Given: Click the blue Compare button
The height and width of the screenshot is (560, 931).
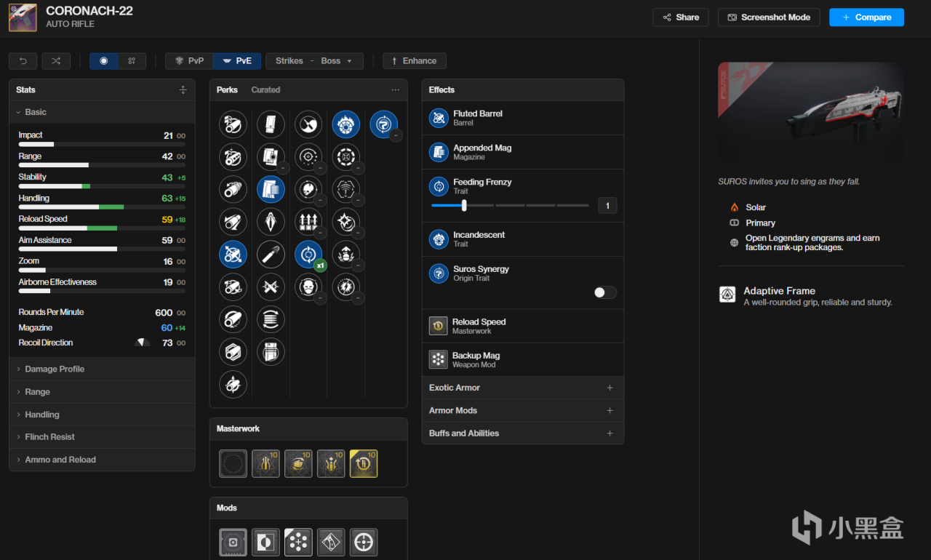Looking at the screenshot, I should (x=866, y=17).
